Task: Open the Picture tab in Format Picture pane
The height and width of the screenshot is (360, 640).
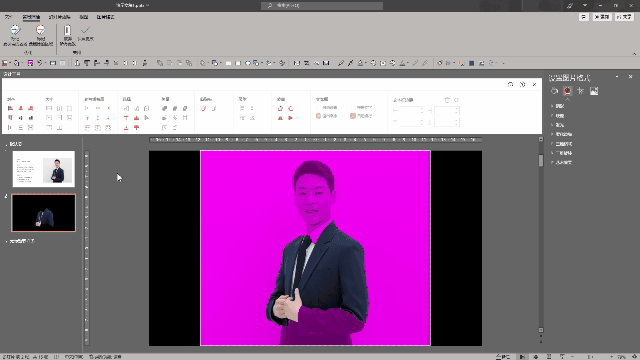Action: (594, 91)
